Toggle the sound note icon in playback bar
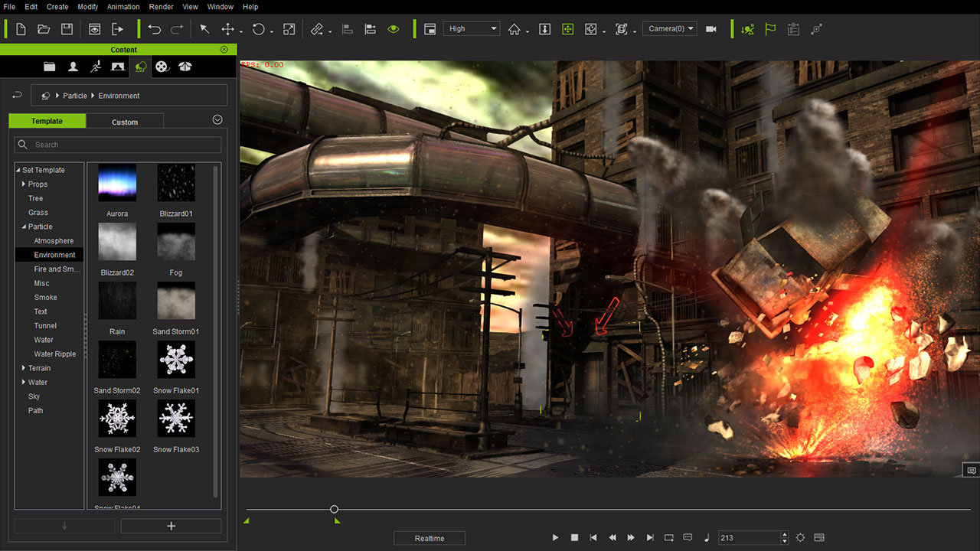Image resolution: width=980 pixels, height=551 pixels. tap(706, 538)
